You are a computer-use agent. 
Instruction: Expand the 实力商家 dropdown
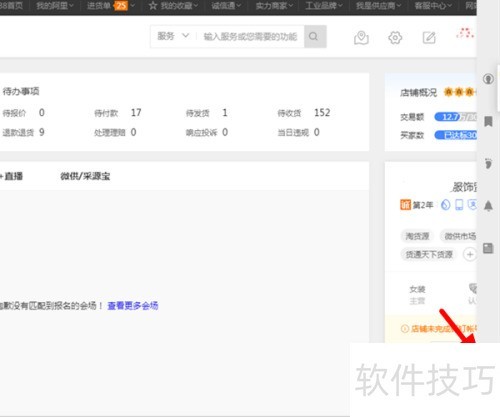pos(274,6)
